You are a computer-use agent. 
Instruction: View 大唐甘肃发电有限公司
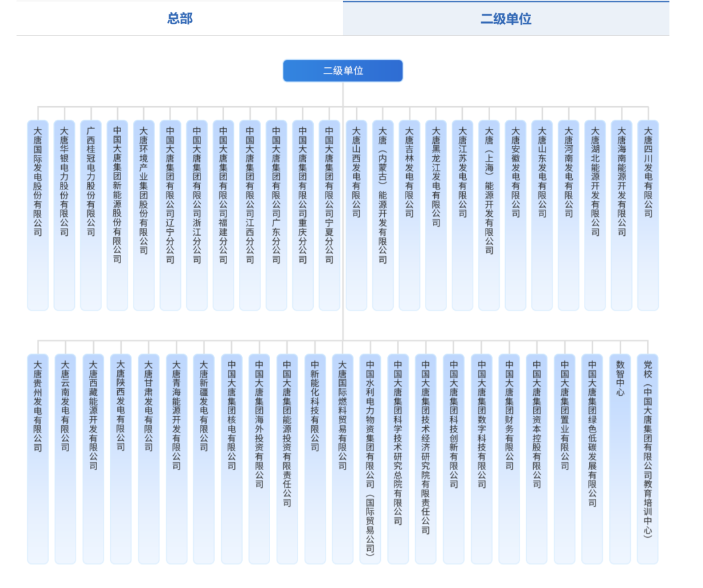pyautogui.click(x=149, y=459)
